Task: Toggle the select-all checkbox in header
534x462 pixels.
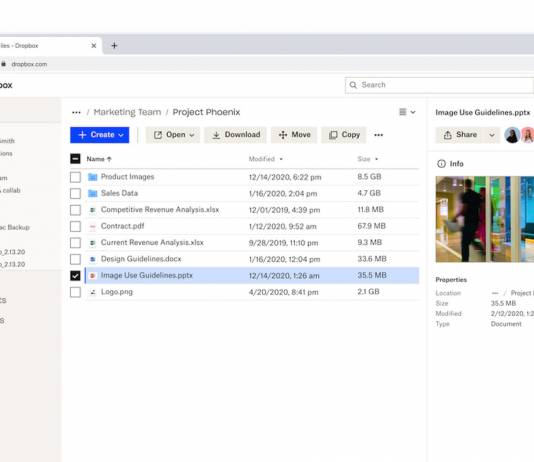Action: point(75,159)
